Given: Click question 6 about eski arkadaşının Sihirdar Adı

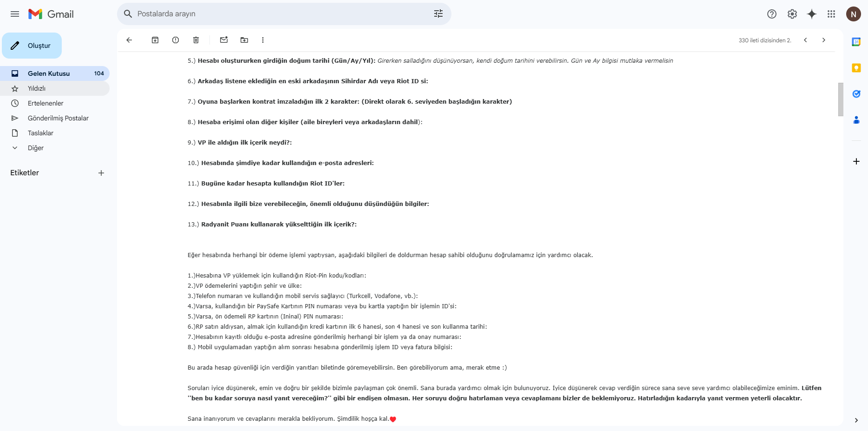Looking at the screenshot, I should (308, 81).
